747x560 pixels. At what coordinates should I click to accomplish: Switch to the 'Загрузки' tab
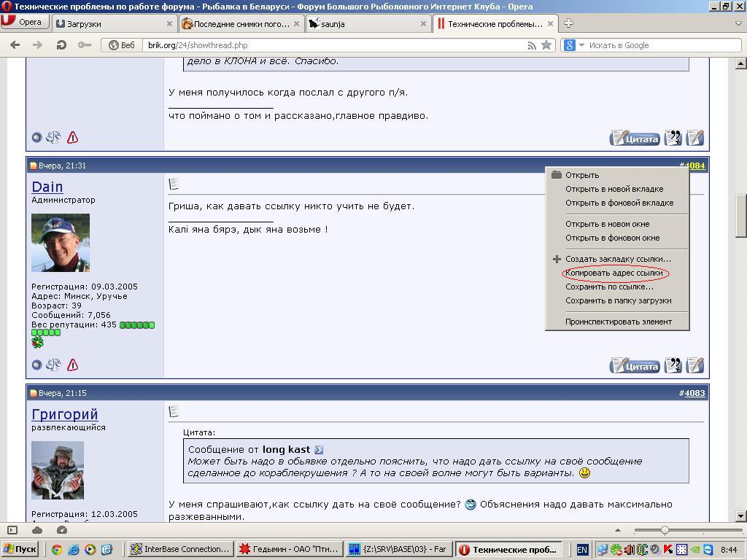point(113,23)
